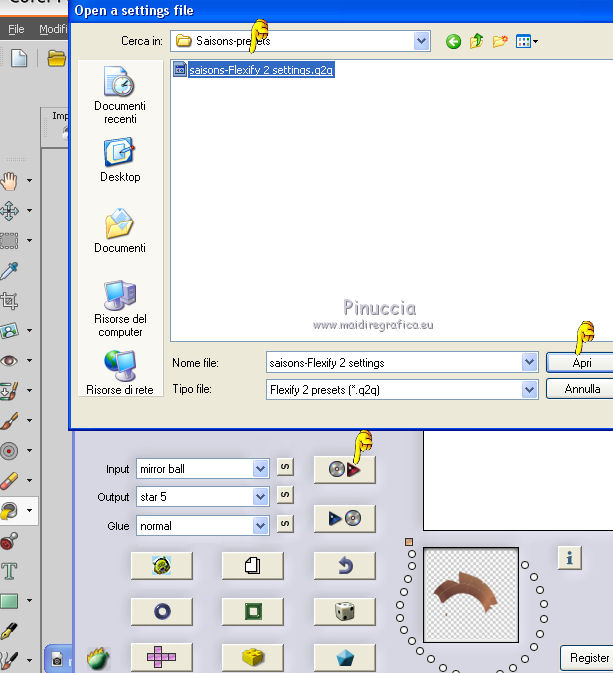Click the Register button
Viewport: 613px width, 673px height.
pos(588,658)
